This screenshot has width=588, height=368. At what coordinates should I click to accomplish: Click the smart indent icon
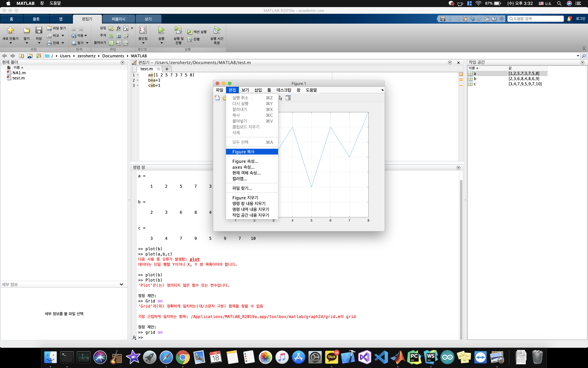coord(111,43)
